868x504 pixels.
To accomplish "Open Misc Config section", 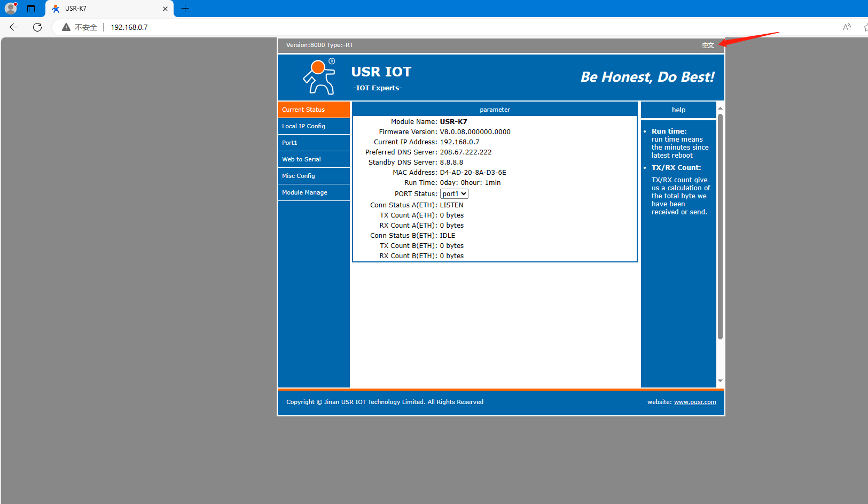I will click(x=314, y=176).
